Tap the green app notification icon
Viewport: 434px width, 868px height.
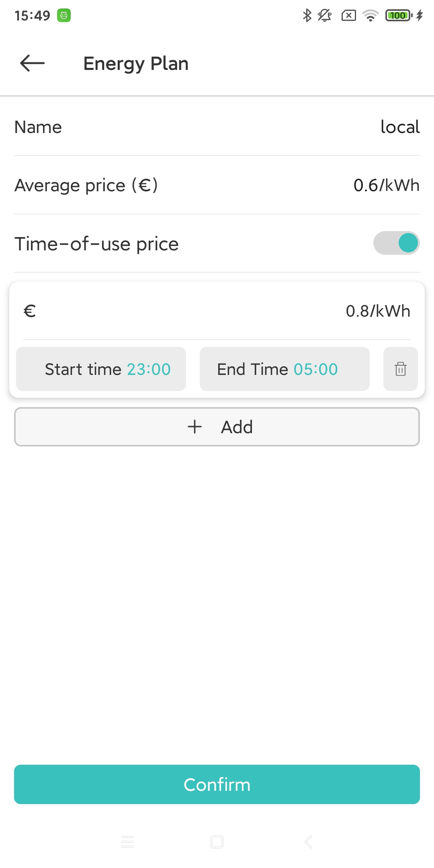click(64, 16)
